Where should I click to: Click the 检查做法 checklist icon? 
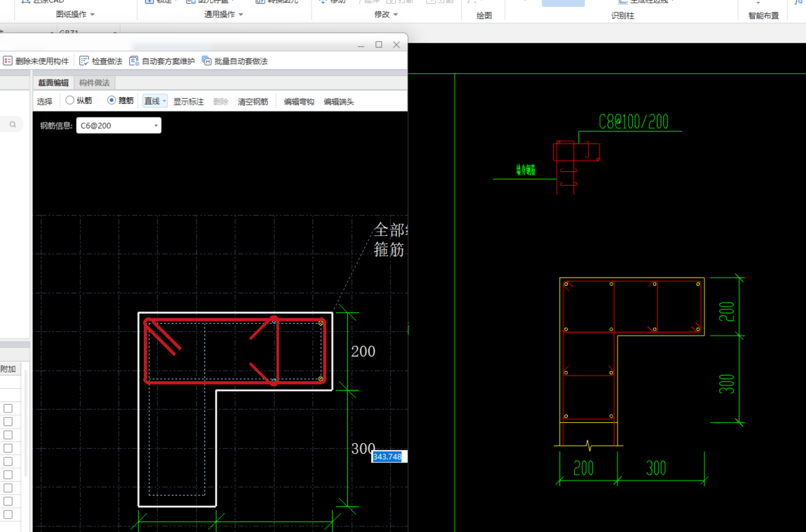[x=84, y=61]
